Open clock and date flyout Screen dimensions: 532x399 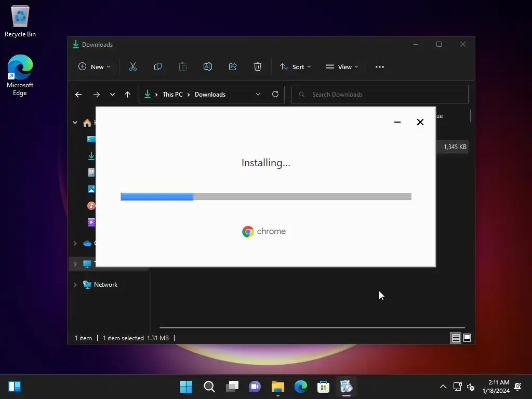pyautogui.click(x=496, y=387)
